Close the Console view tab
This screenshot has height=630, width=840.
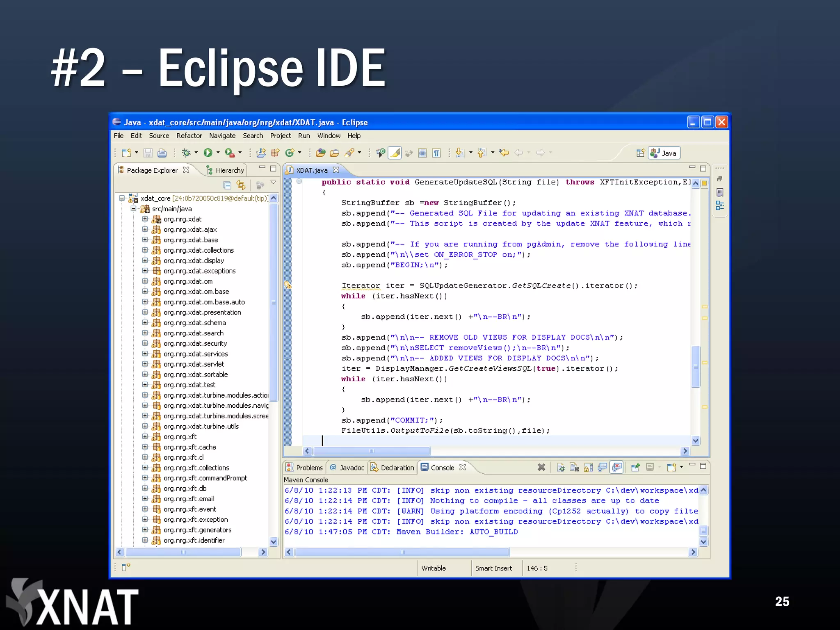463,467
